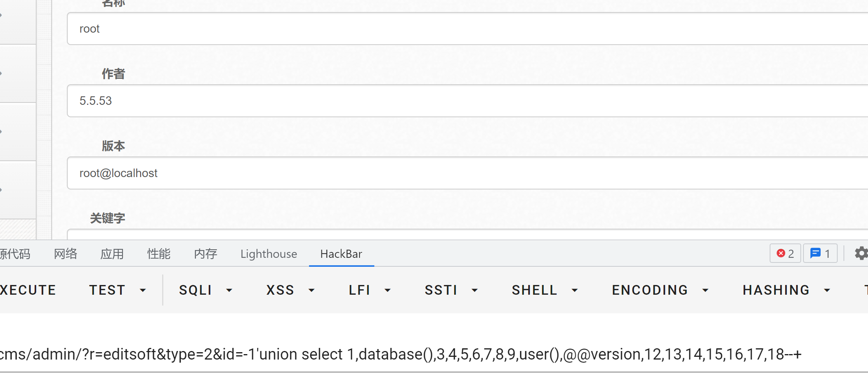
Task: Click the 名称 field containing root
Action: (467, 29)
